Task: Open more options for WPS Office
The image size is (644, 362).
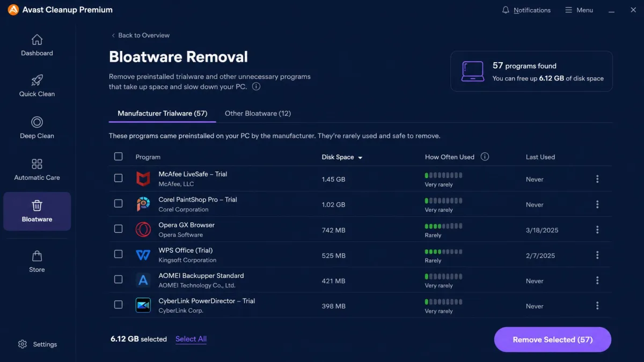Action: pos(597,255)
